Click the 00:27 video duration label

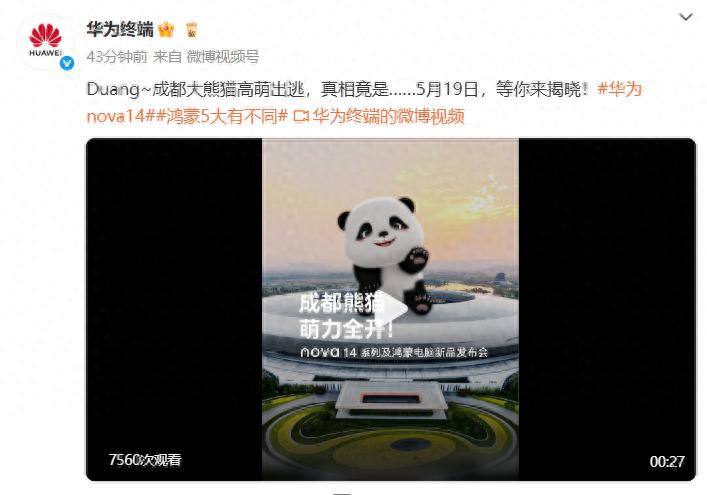(x=667, y=461)
